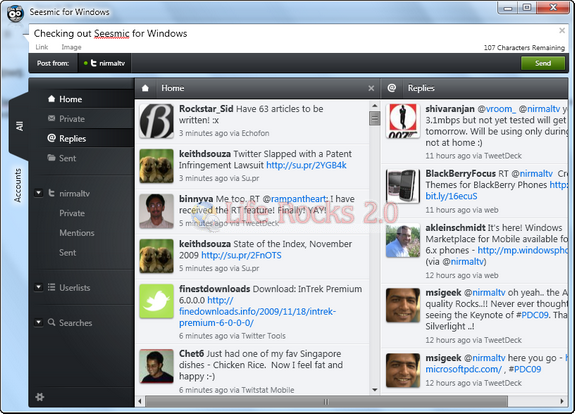Click the #PDC09 hashtag in msigeek's Silverlight tweet
This screenshot has height=414, width=575.
point(535,315)
